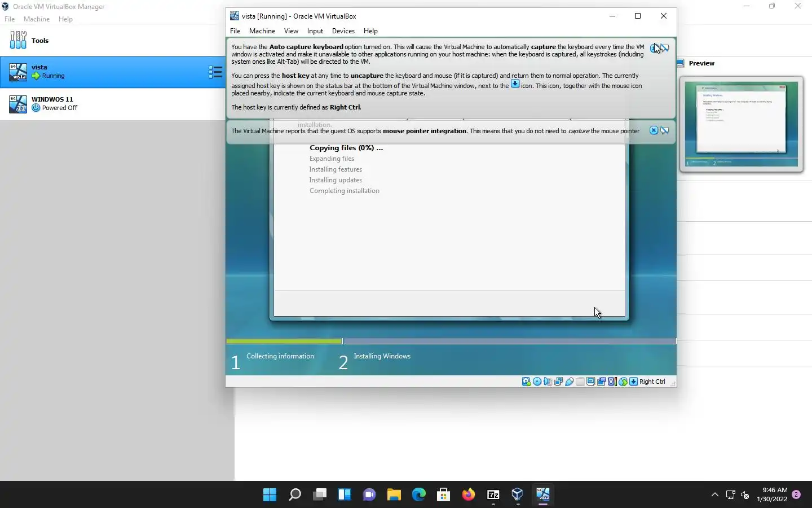The height and width of the screenshot is (508, 812).
Task: Open the vista machine list menu icon
Action: click(x=215, y=72)
